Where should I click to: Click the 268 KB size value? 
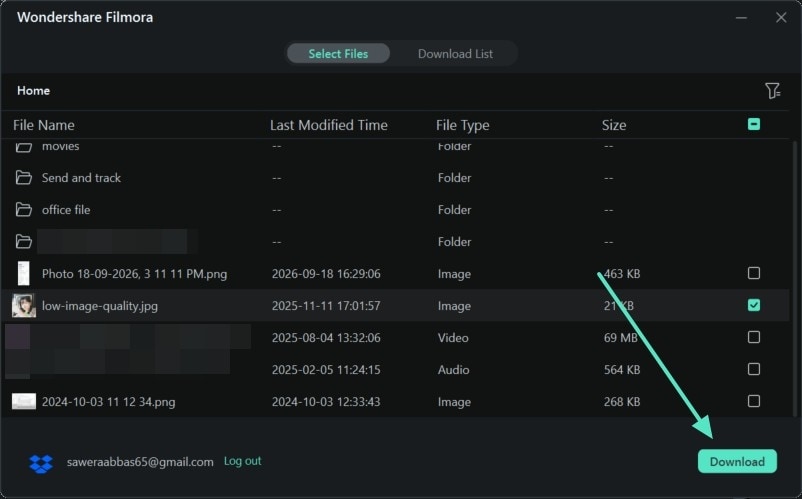coord(622,402)
